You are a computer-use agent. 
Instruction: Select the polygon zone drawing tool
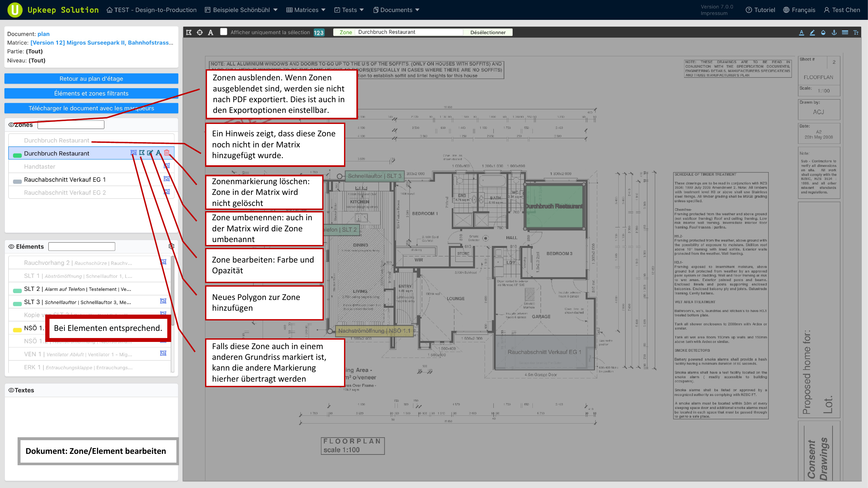tap(189, 32)
